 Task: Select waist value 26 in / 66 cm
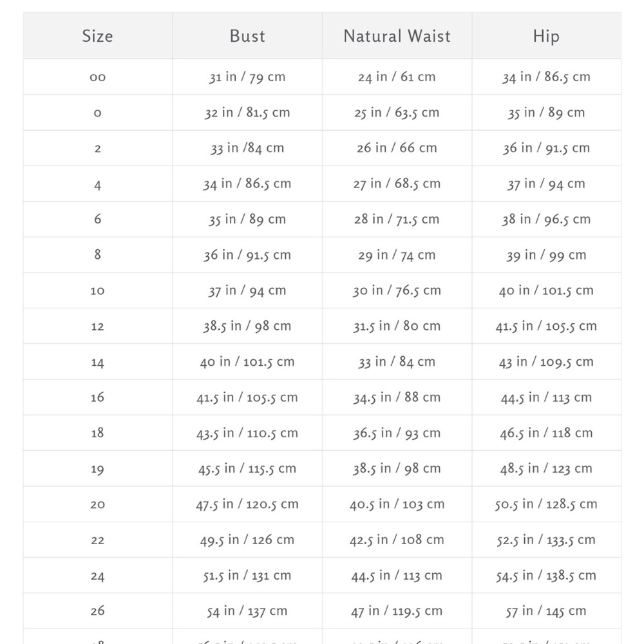click(x=397, y=148)
